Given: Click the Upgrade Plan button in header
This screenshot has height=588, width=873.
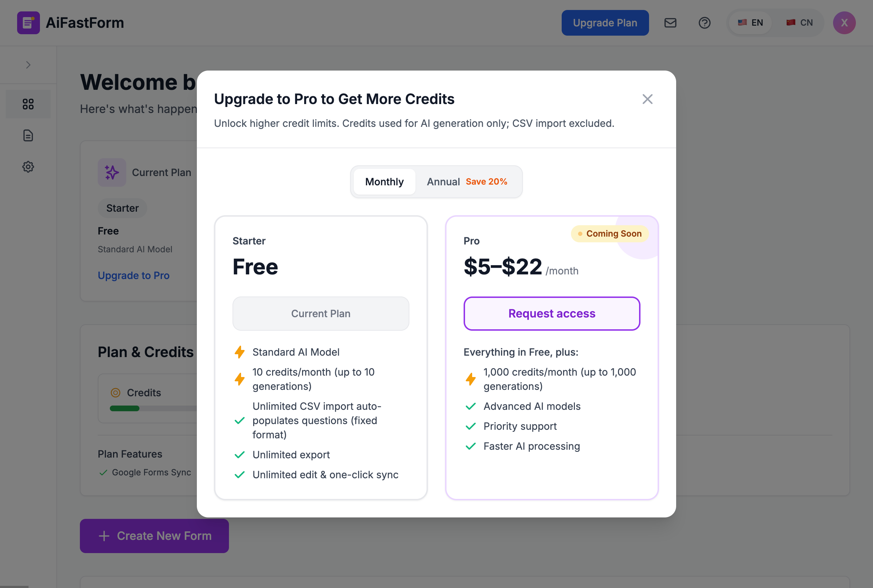Looking at the screenshot, I should pyautogui.click(x=605, y=23).
